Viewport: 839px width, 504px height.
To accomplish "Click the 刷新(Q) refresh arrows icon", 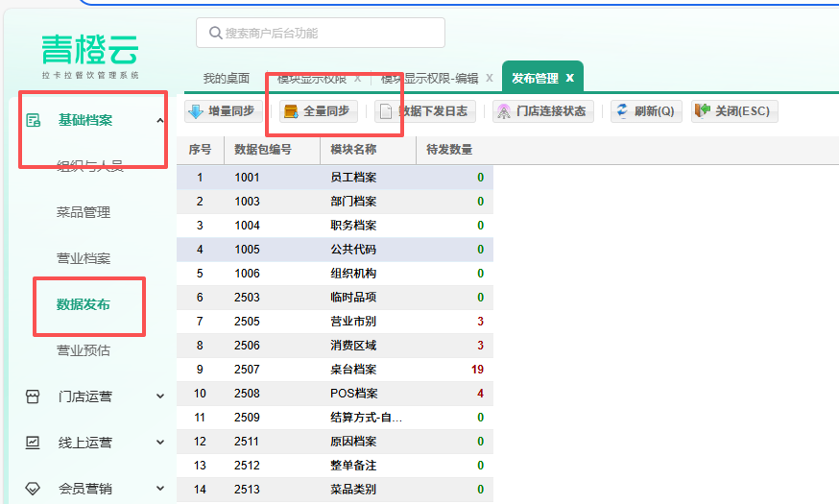I will click(x=622, y=111).
